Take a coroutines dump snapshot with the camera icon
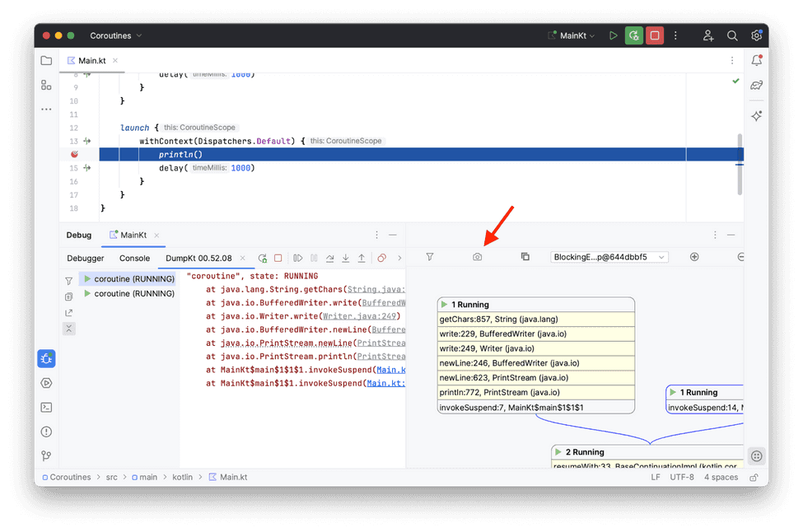The height and width of the screenshot is (532, 803). [477, 257]
